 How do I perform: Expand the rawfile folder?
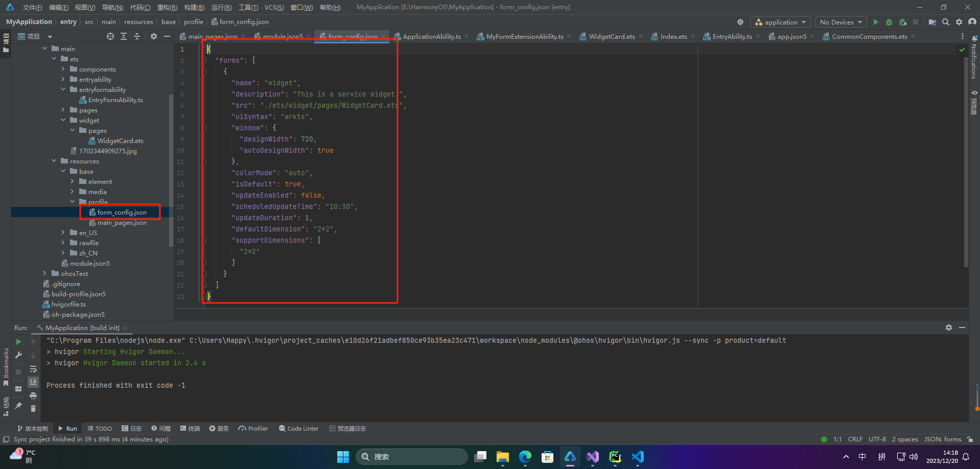point(63,243)
